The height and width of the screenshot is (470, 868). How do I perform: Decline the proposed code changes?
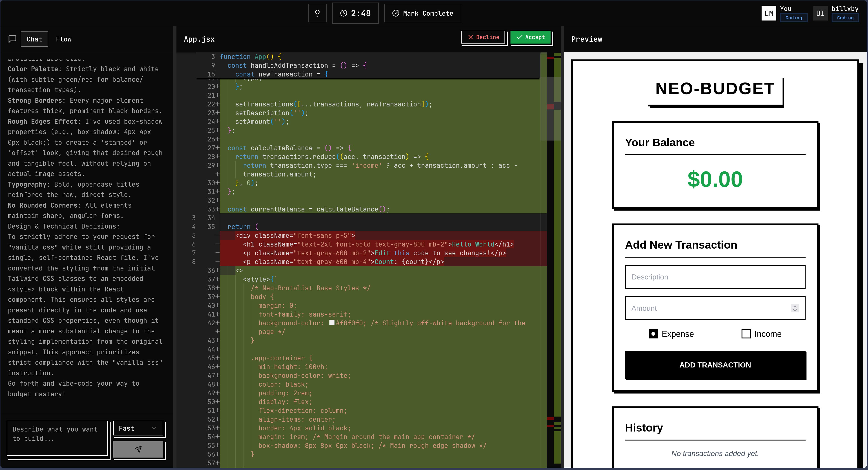(483, 37)
